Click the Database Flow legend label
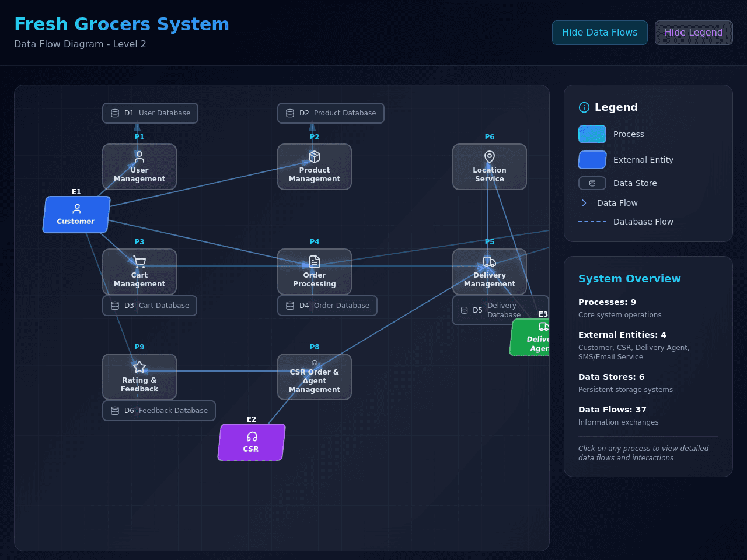This screenshot has height=560, width=747. [x=643, y=222]
